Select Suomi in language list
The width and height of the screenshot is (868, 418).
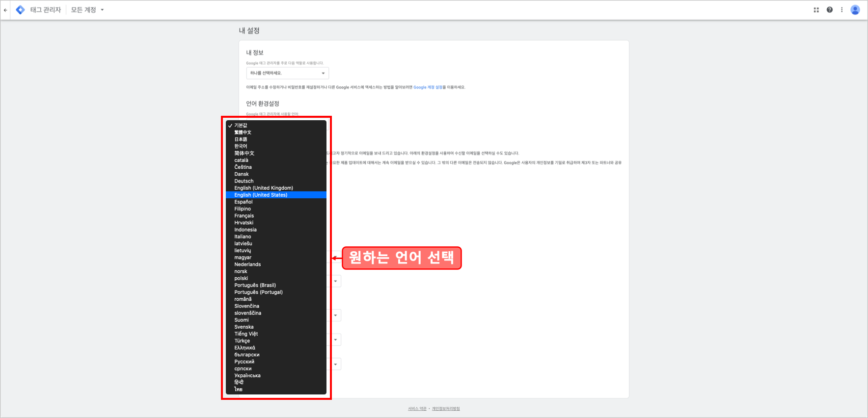point(276,320)
